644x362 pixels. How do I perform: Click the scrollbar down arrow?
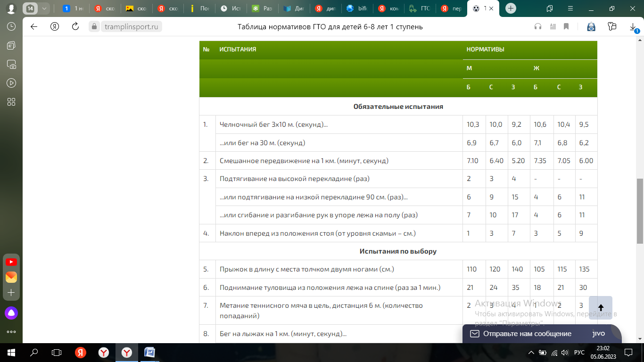pos(640,340)
